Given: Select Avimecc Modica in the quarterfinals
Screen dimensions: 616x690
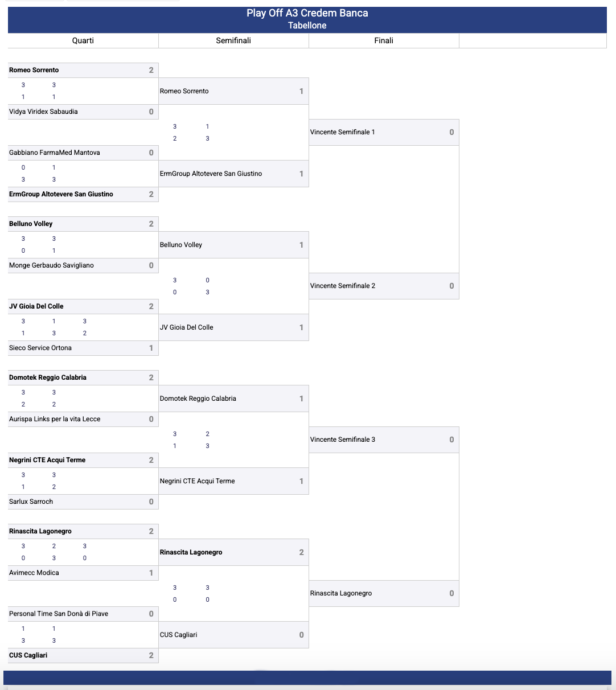Looking at the screenshot, I should click(x=34, y=573).
